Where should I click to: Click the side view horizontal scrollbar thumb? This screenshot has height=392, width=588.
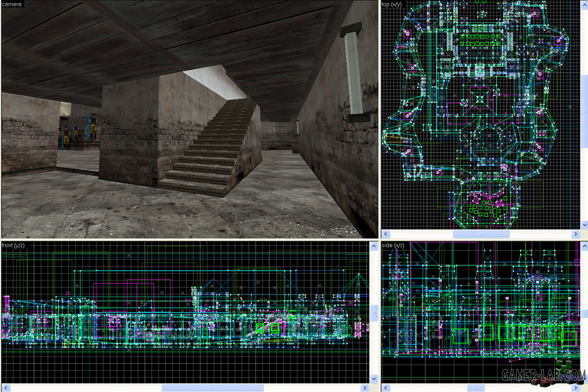click(475, 387)
